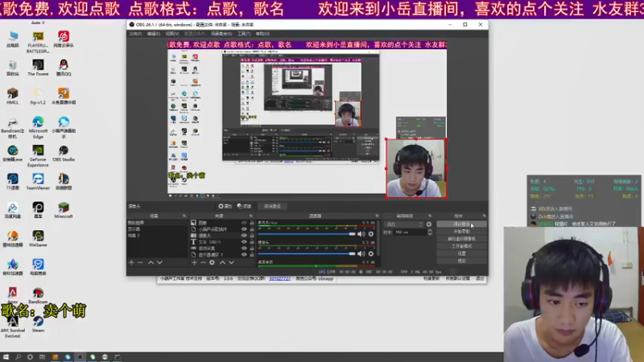Open GeForce Experience desktop icon

click(38, 156)
